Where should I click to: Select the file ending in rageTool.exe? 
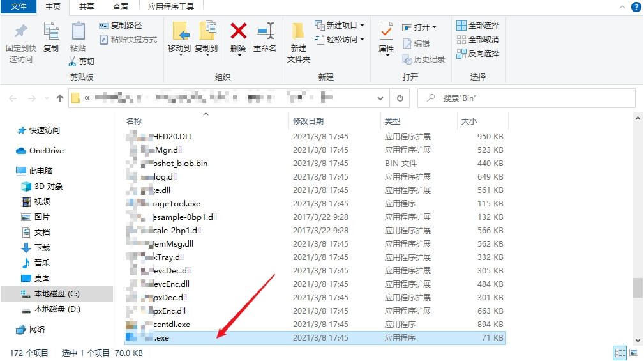315,204
